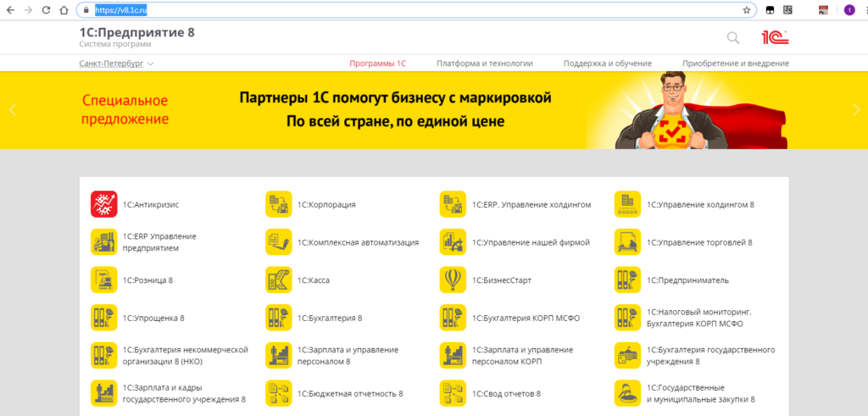This screenshot has height=416, width=868.
Task: Open the 1С:Касса link text
Action: (314, 280)
